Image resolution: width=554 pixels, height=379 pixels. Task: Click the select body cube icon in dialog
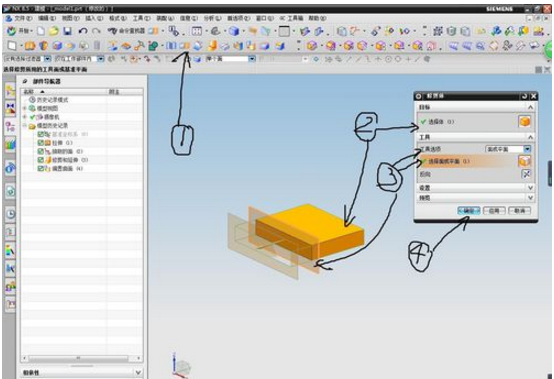tap(525, 122)
